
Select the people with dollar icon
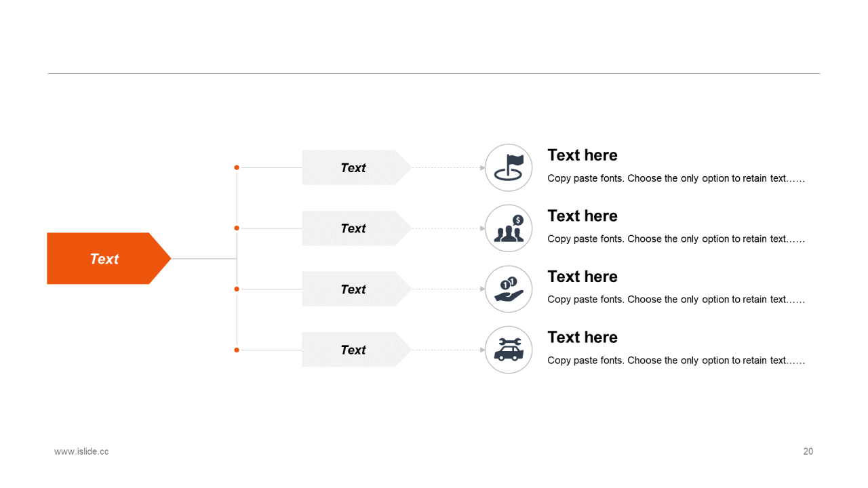509,228
